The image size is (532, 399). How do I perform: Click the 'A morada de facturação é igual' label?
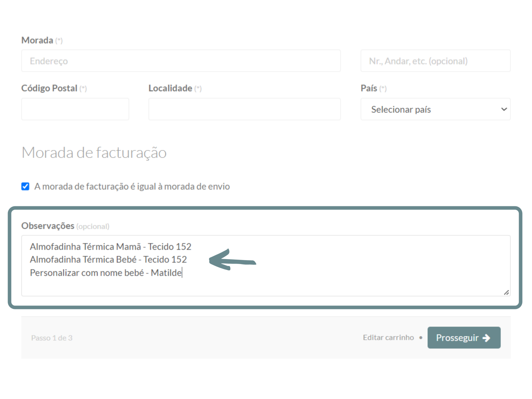[132, 186]
